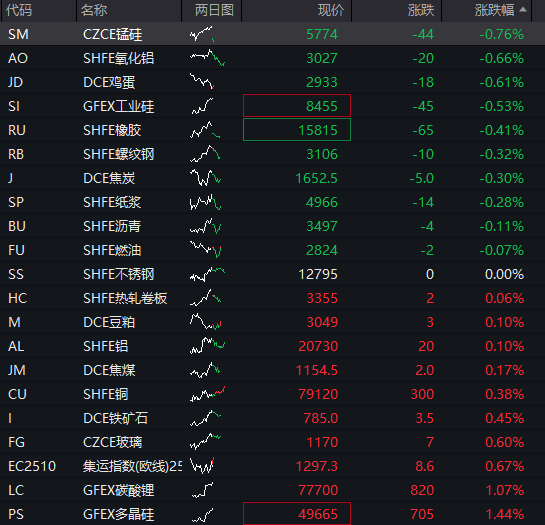Select the 1.07% change value for LC

point(504,490)
